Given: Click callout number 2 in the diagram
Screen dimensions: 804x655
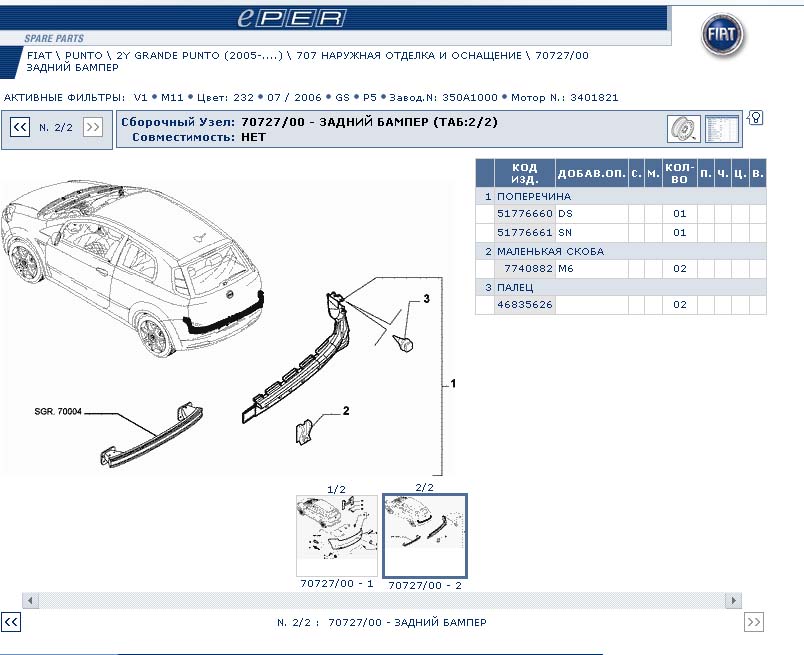Looking at the screenshot, I should pyautogui.click(x=345, y=410).
